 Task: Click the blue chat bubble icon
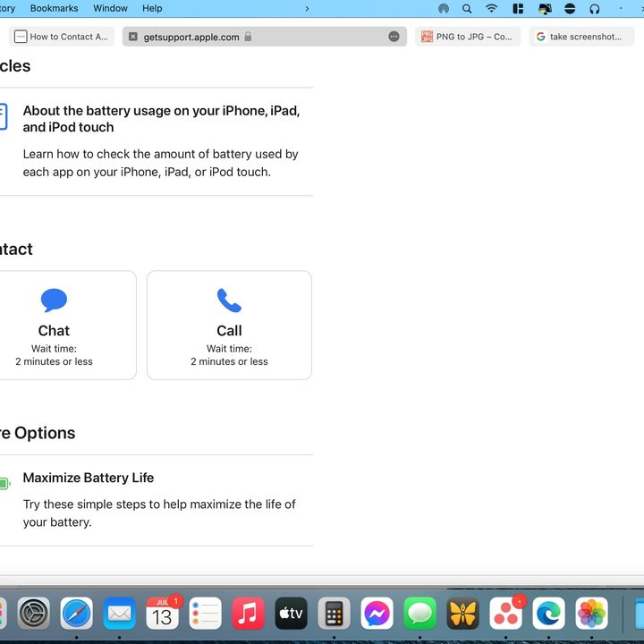pyautogui.click(x=54, y=300)
